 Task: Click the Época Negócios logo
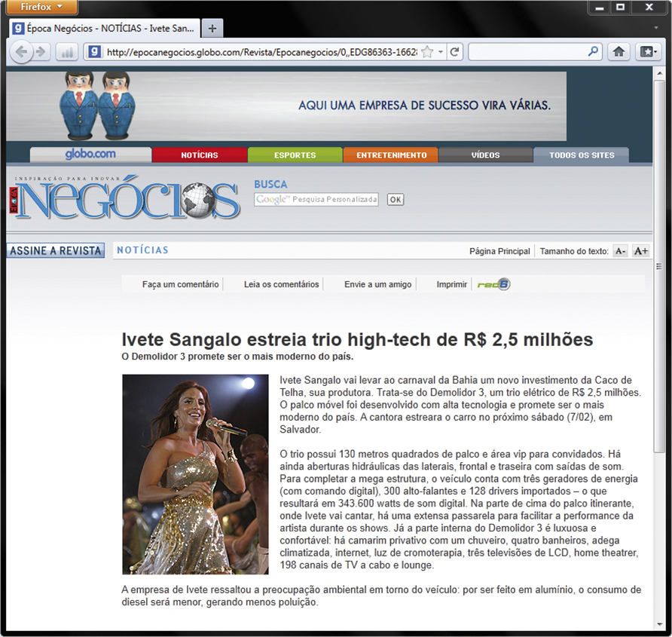tap(125, 198)
